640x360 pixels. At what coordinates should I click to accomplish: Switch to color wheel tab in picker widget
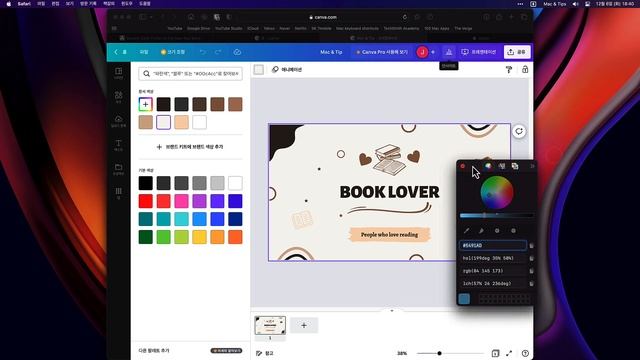tap(488, 166)
